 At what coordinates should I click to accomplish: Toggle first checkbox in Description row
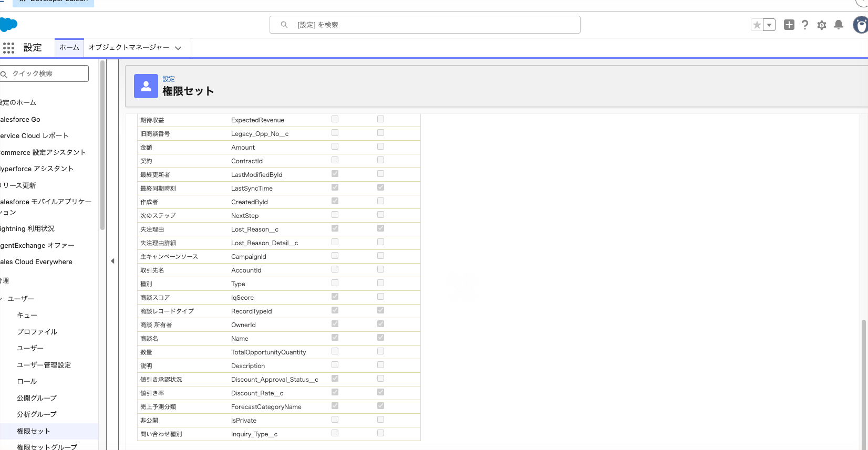335,365
